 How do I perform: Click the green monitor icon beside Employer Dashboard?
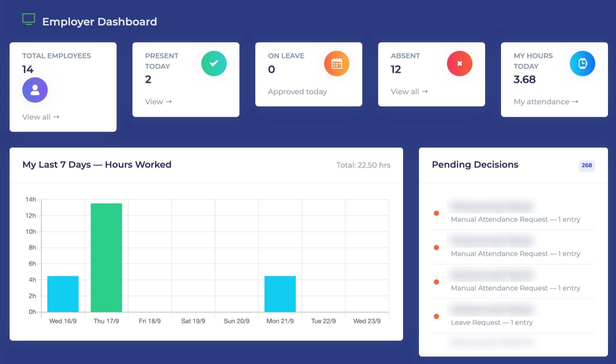click(x=28, y=19)
